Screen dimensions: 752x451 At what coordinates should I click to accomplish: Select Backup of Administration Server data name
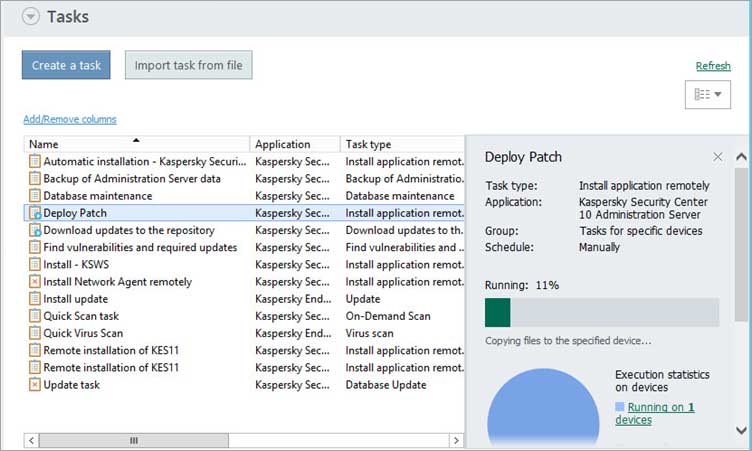[x=132, y=178]
